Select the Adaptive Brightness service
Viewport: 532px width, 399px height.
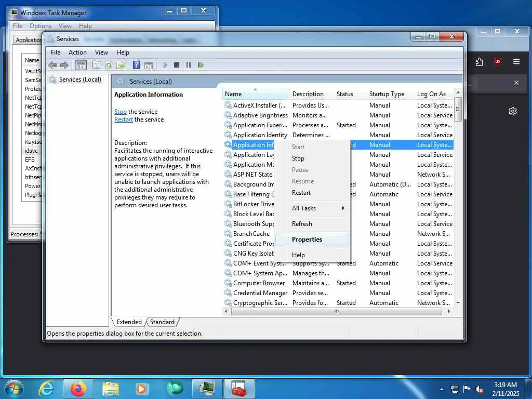click(x=338, y=115)
